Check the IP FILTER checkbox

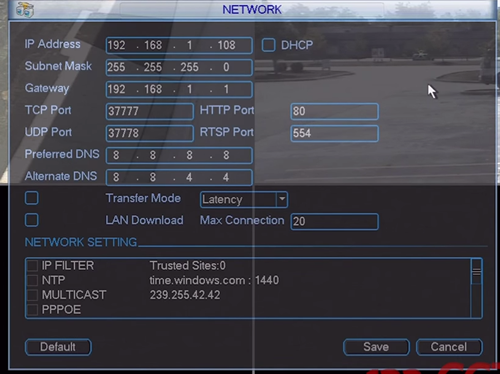coord(32,266)
